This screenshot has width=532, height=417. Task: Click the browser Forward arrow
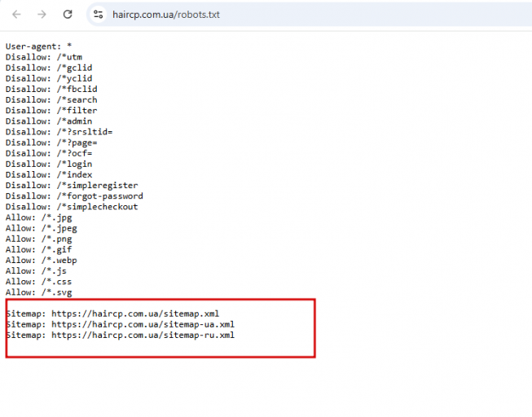42,14
